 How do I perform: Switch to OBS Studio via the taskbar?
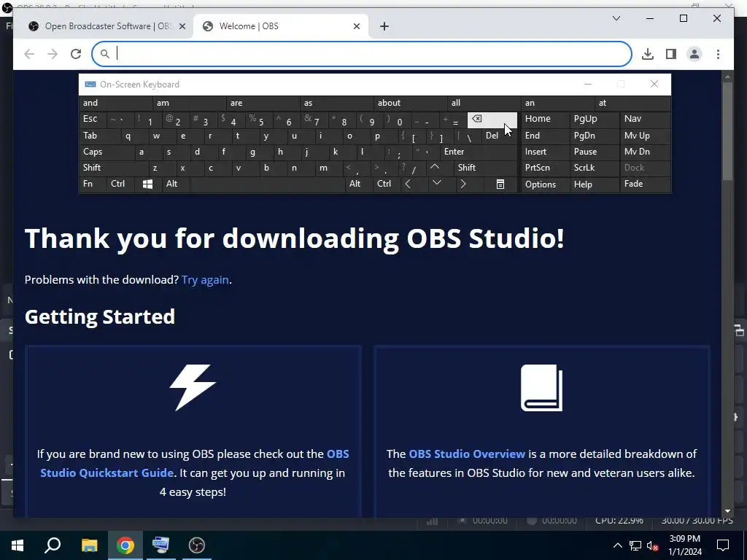click(196, 545)
